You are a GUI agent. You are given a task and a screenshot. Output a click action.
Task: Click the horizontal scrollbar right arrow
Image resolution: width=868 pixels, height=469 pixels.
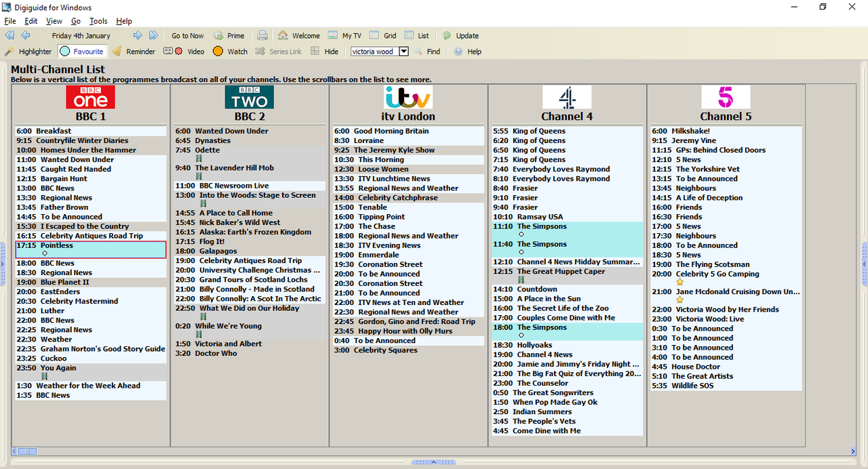click(853, 451)
